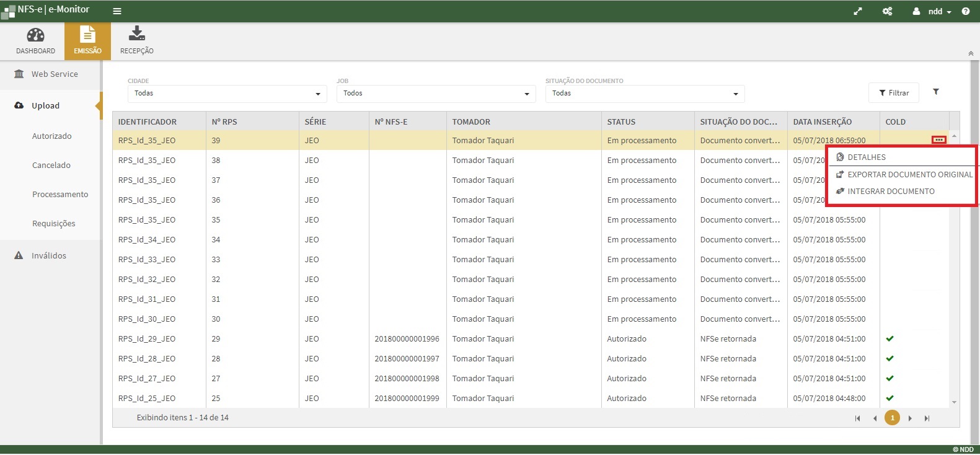Click the three-dots actions button on row 39
The image size is (980, 455).
pyautogui.click(x=938, y=140)
